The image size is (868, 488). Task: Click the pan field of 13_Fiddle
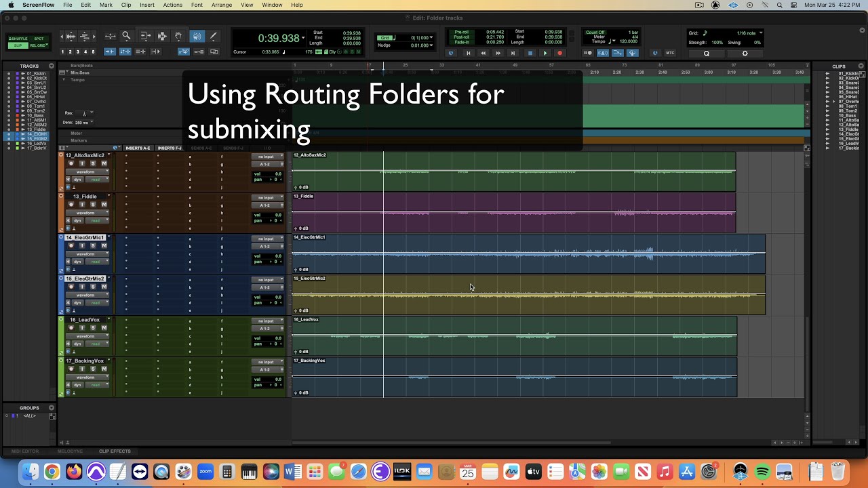click(267, 220)
